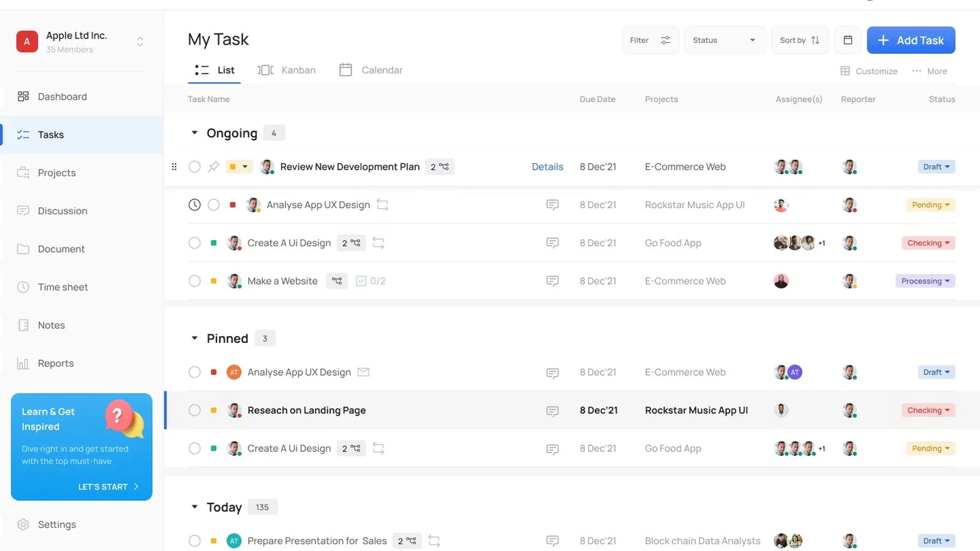
Task: Change Checking status of Reseach on Landing Page
Action: 929,410
